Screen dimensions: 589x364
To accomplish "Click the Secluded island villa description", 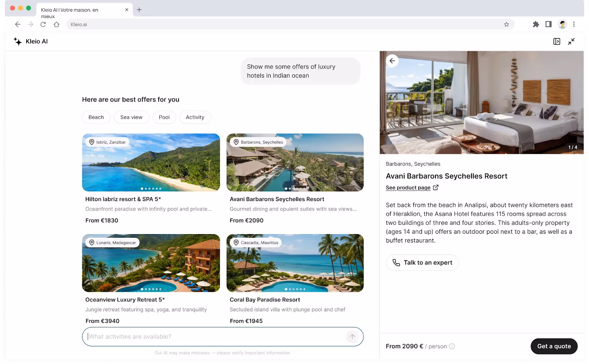I will click(288, 310).
